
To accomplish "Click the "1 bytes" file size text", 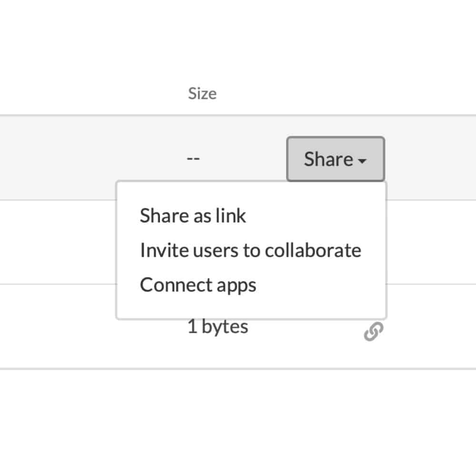I will [x=218, y=327].
